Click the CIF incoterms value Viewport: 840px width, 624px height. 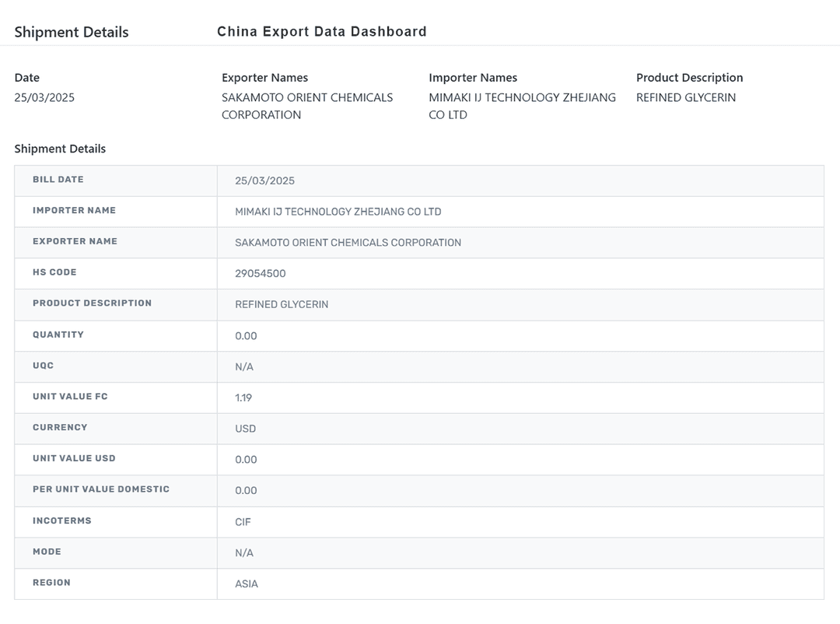243,522
